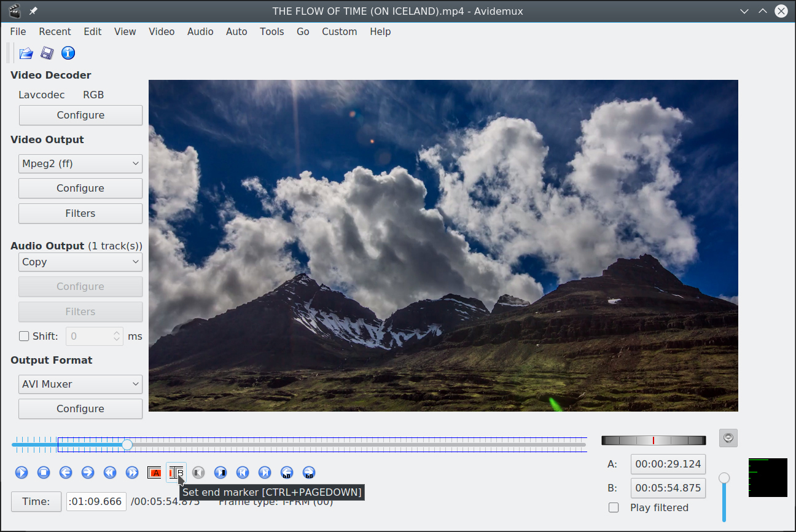Go to first frame icon
This screenshot has height=532, width=796.
click(243, 472)
